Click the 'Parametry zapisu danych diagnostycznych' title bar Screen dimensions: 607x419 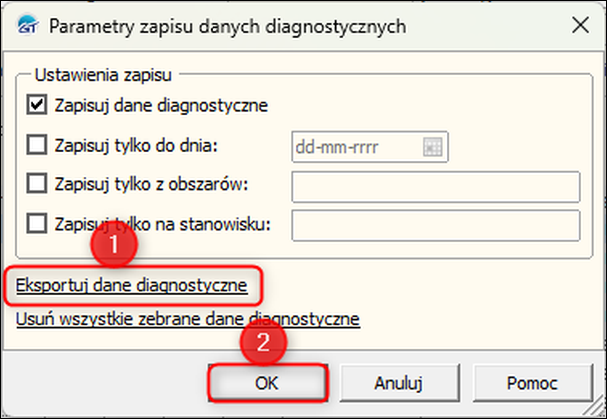click(228, 26)
